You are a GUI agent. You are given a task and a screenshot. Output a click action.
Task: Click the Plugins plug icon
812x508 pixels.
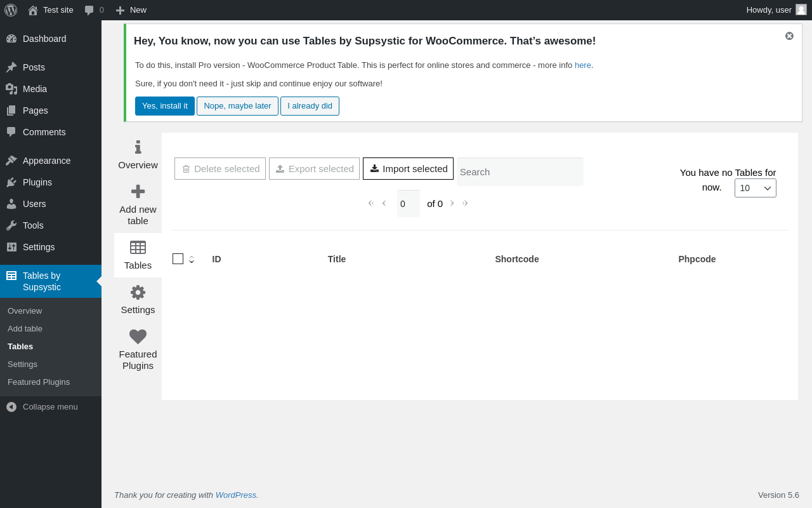tap(11, 182)
